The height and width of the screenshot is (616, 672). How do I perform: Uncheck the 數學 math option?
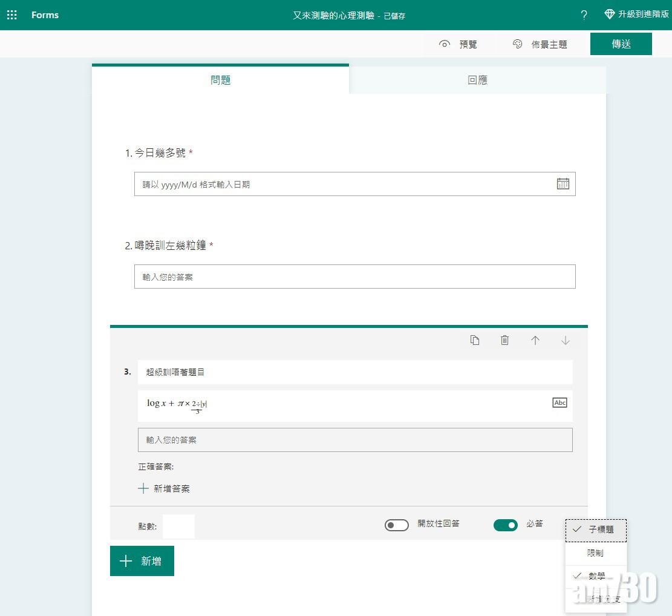point(596,576)
